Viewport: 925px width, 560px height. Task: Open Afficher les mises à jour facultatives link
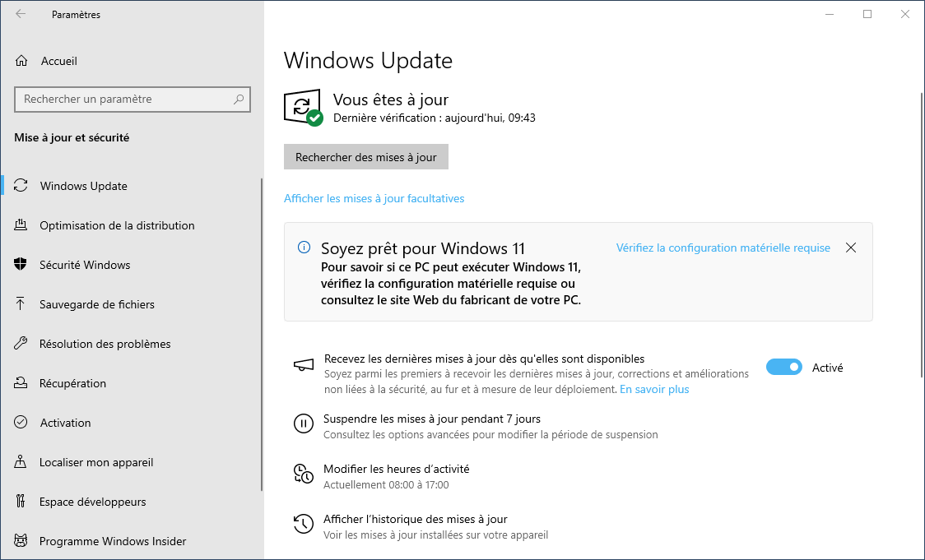[x=374, y=199]
